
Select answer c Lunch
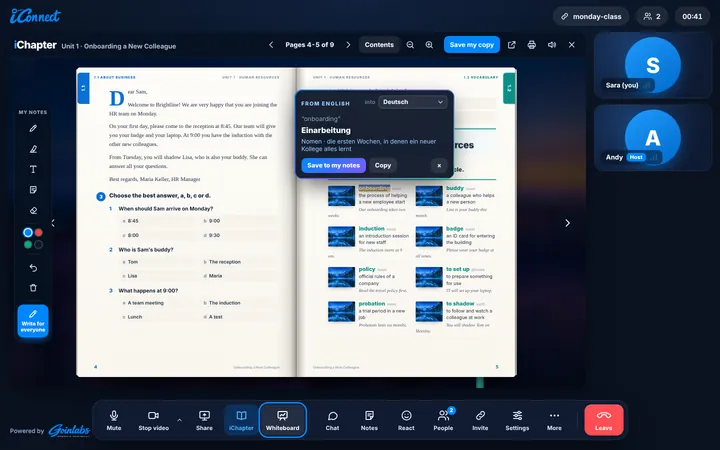158,317
